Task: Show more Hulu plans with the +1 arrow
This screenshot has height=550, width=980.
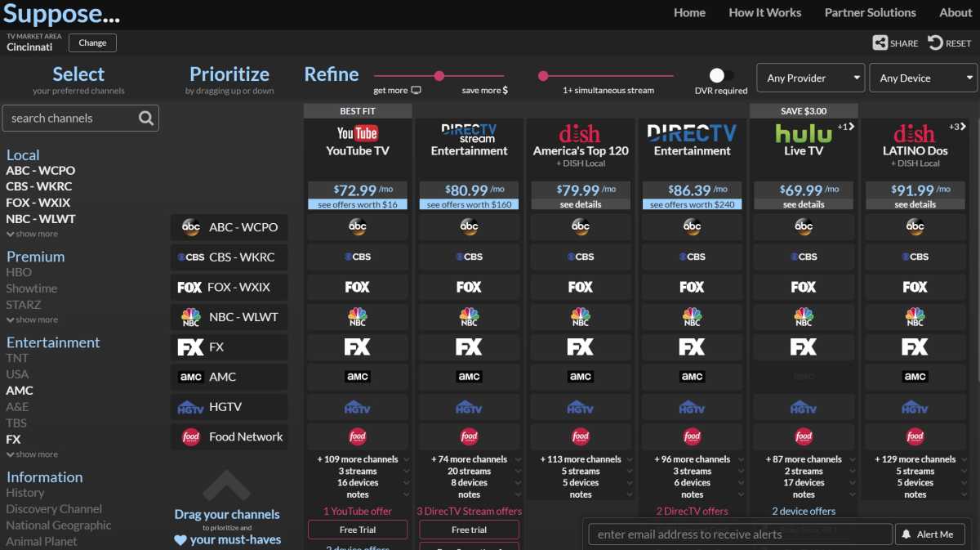Action: pyautogui.click(x=844, y=127)
